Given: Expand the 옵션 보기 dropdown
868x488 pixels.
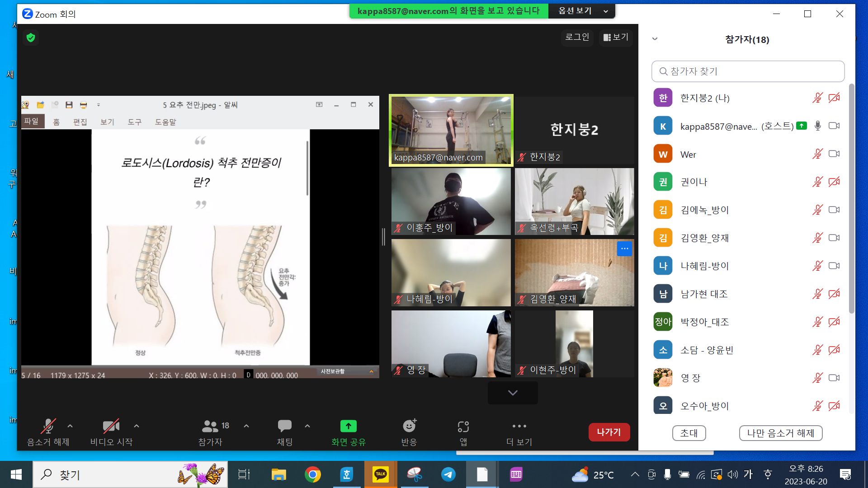Looking at the screenshot, I should pos(582,11).
